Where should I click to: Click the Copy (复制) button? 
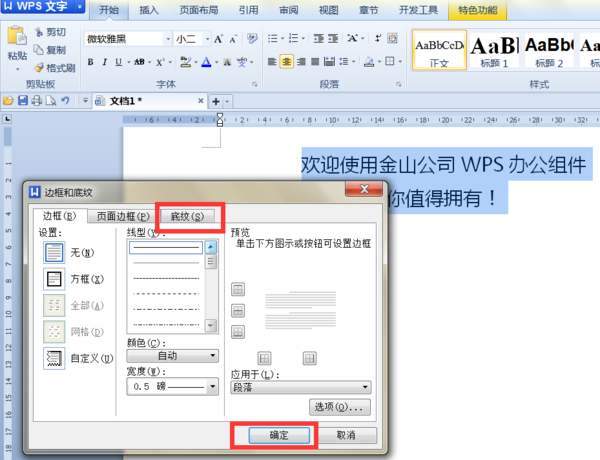(49, 50)
